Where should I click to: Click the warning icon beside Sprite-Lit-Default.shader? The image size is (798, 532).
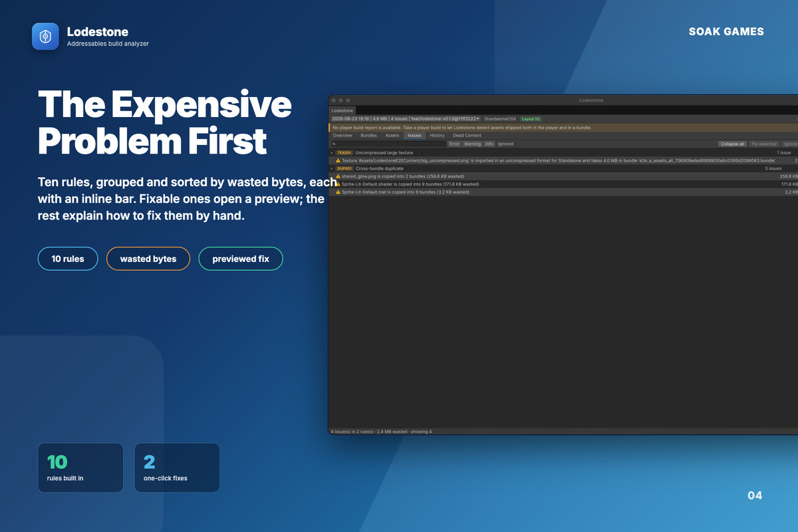pyautogui.click(x=338, y=184)
